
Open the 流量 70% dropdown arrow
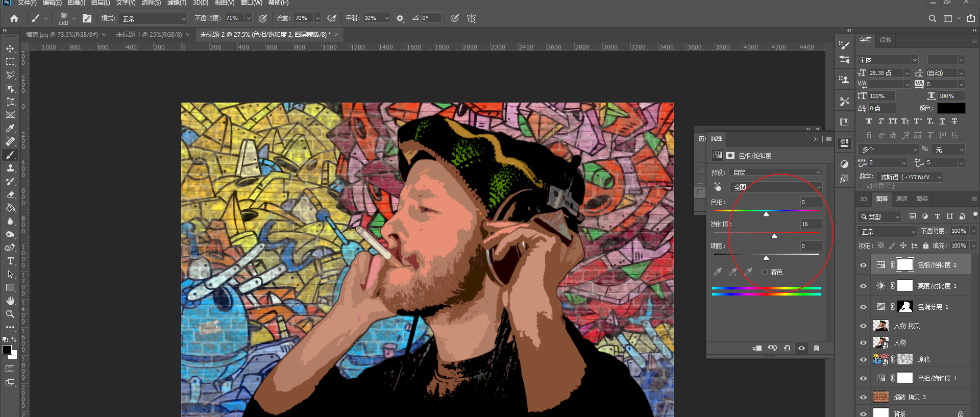point(317,18)
